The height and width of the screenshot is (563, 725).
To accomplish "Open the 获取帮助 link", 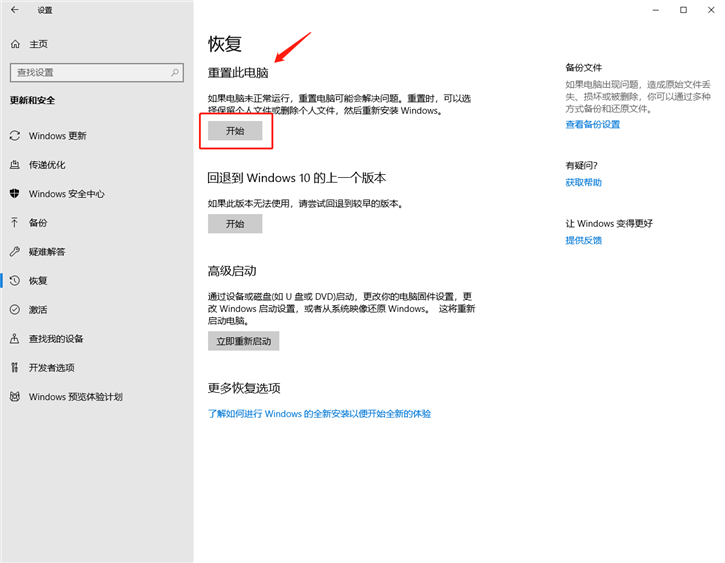I will coord(584,183).
